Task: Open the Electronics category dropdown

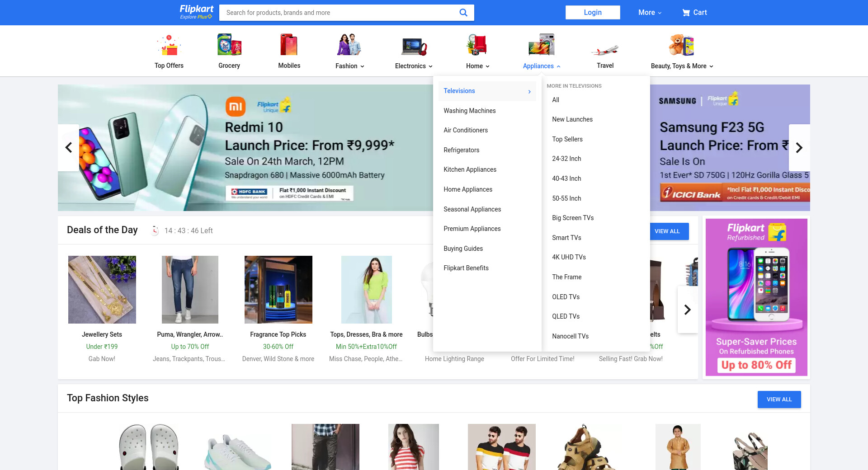Action: 413,66
